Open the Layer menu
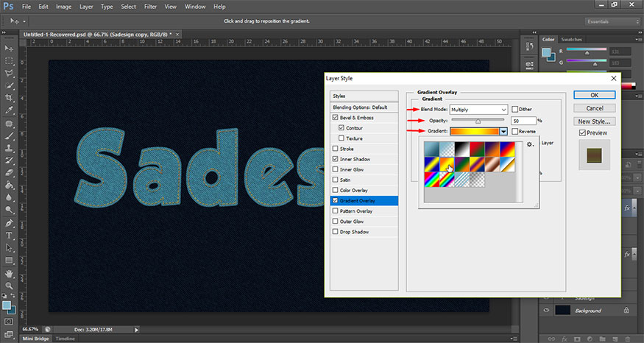The image size is (644, 343). (x=86, y=7)
